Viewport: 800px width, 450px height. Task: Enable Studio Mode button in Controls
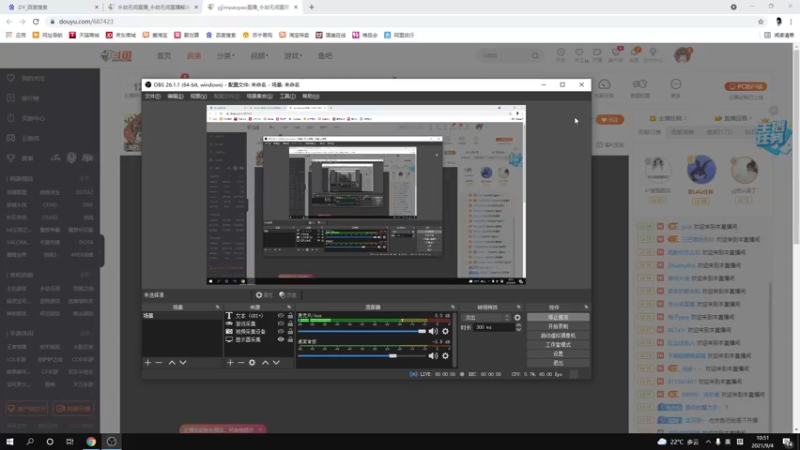tap(558, 345)
